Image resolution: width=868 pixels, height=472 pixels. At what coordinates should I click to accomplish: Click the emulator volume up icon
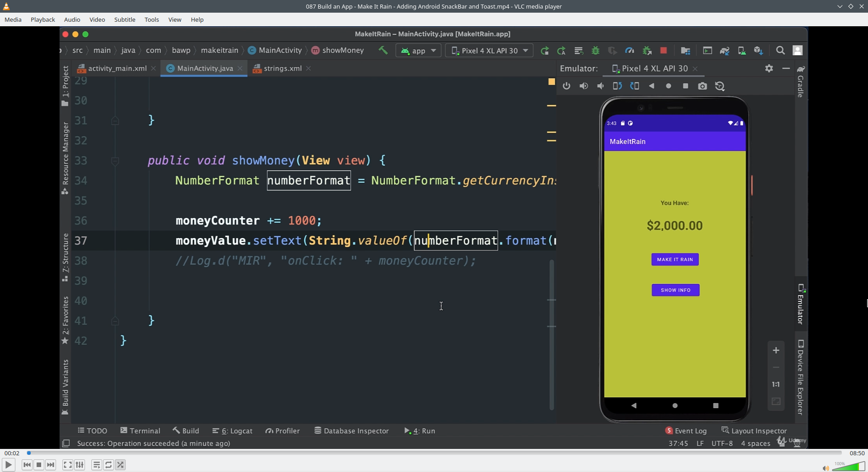point(584,86)
